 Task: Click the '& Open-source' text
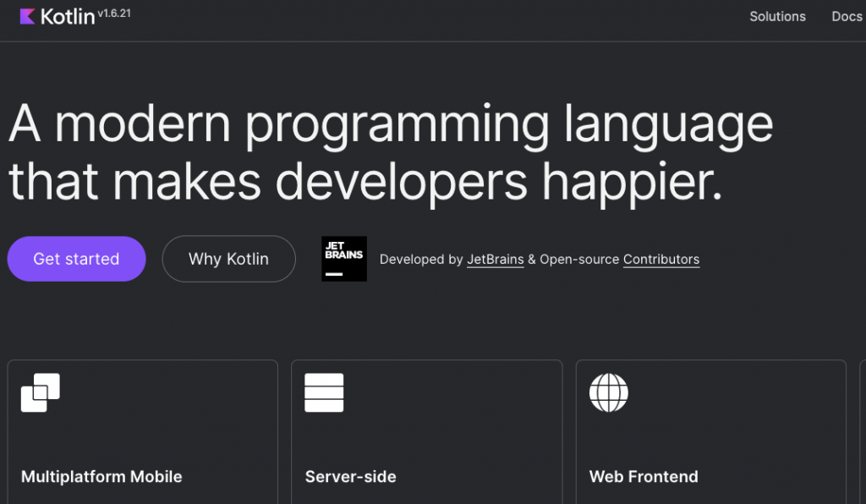pos(573,260)
